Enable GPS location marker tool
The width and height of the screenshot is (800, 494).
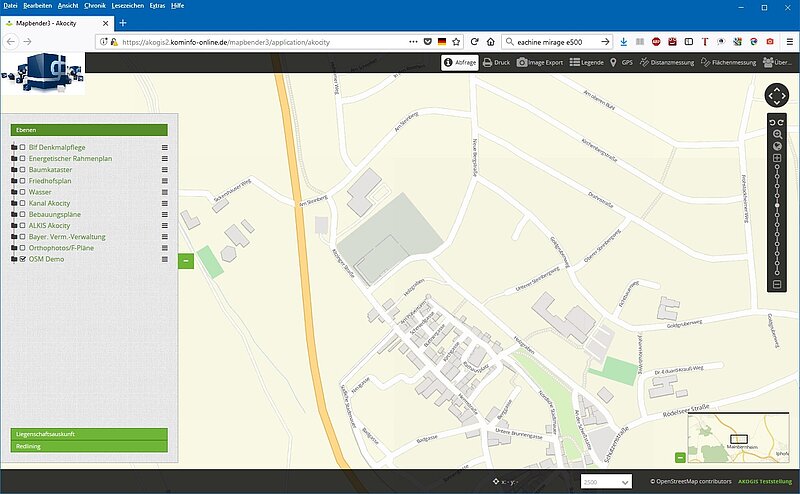(621, 62)
